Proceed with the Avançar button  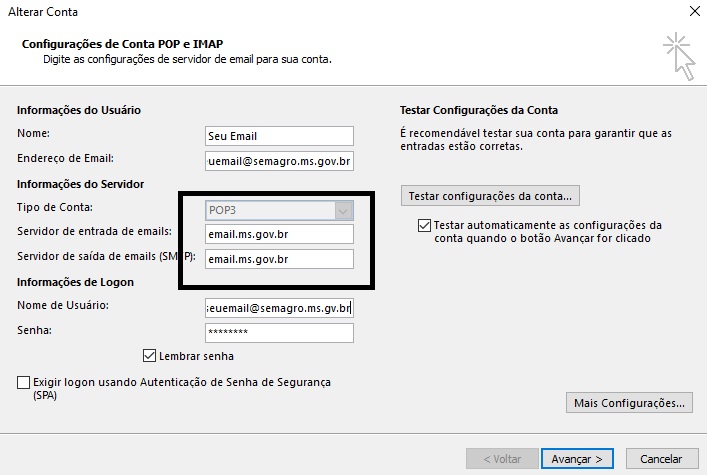coord(577,458)
